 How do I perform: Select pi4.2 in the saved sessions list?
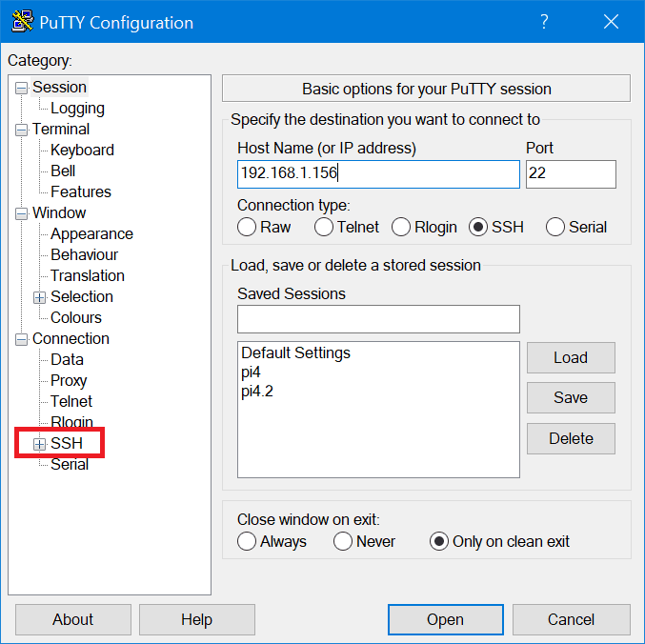click(x=257, y=391)
